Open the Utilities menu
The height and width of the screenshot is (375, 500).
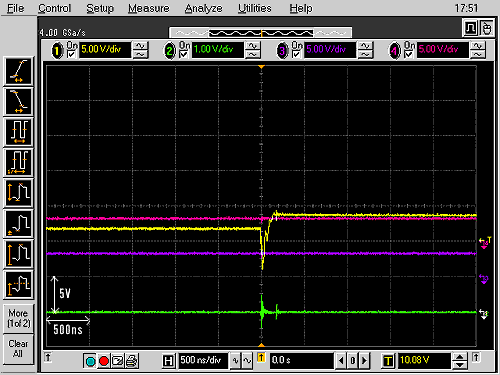tap(255, 8)
